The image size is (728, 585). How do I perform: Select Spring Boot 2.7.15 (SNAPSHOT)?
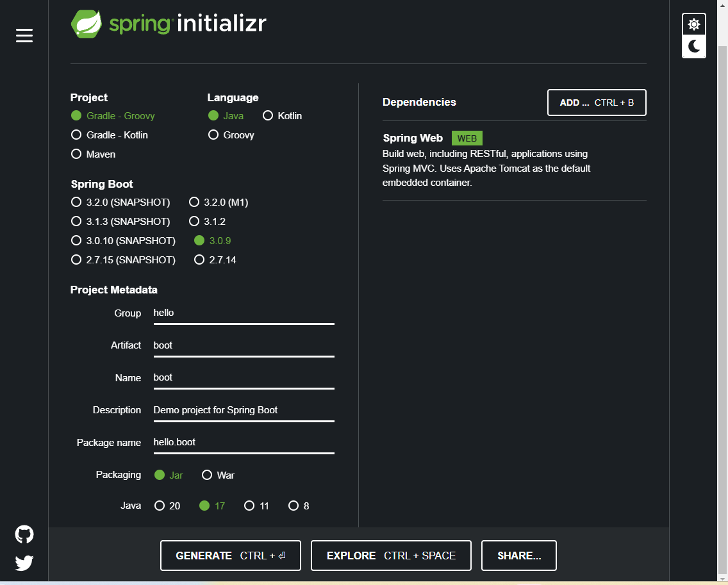[x=124, y=260]
